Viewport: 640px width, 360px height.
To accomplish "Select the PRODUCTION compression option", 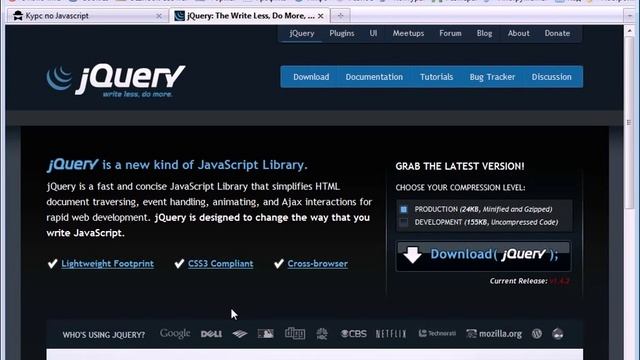I will 404,209.
